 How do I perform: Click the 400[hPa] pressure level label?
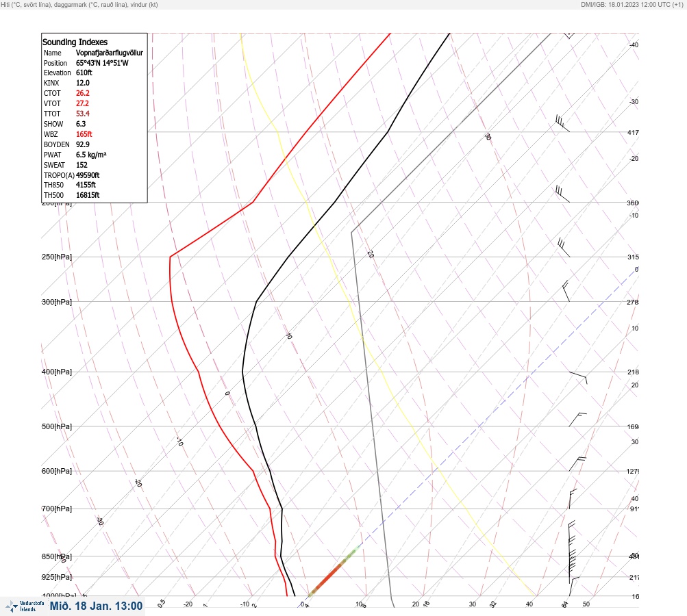[x=57, y=372]
